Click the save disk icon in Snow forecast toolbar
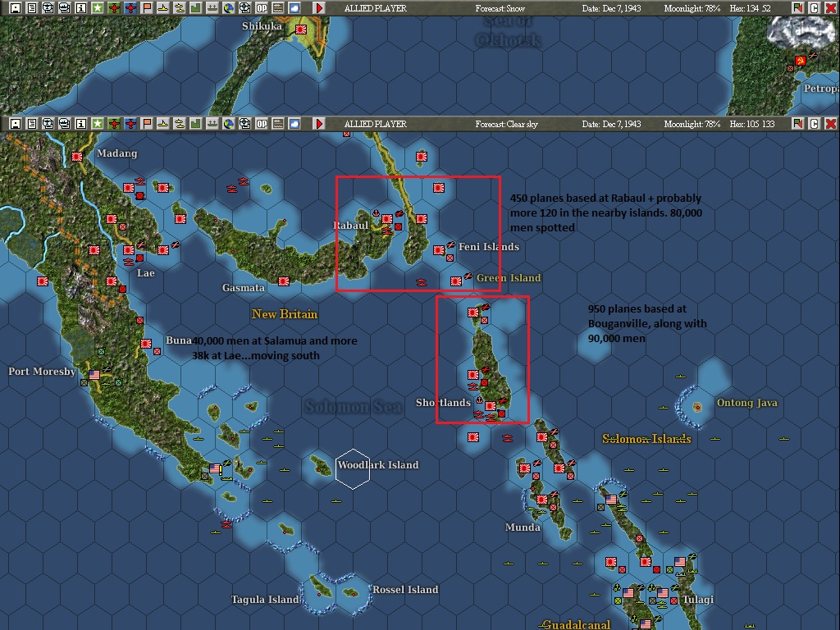Image resolution: width=840 pixels, height=630 pixels. click(16, 8)
